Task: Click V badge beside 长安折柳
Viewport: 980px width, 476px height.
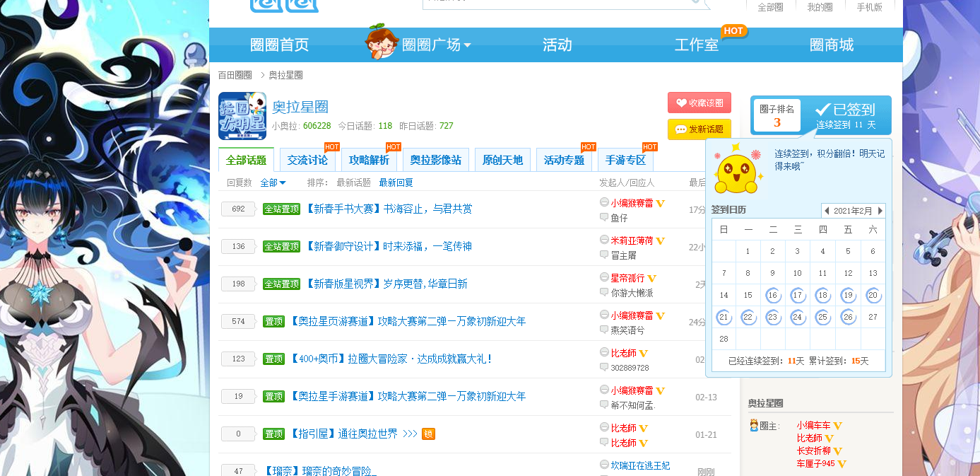Action: pos(837,451)
